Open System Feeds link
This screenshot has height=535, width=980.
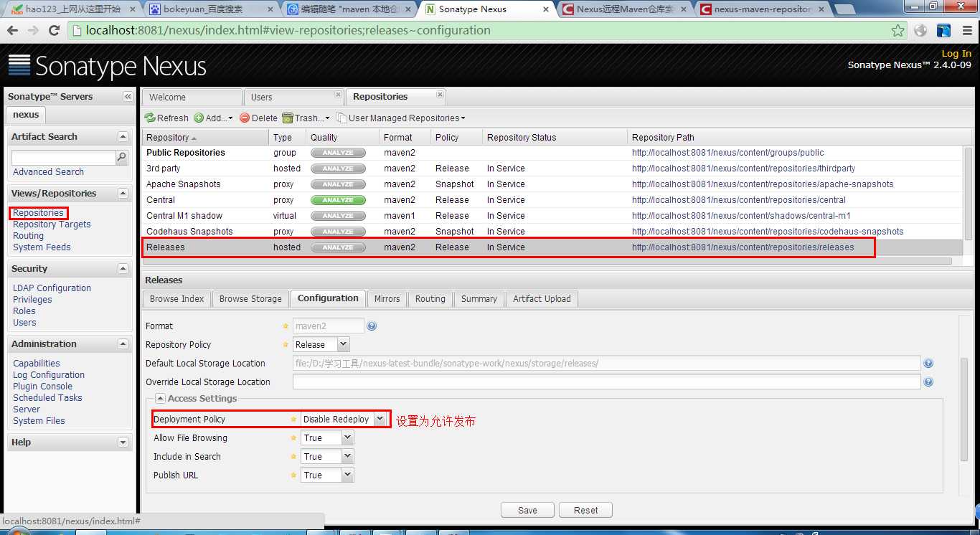pos(42,247)
